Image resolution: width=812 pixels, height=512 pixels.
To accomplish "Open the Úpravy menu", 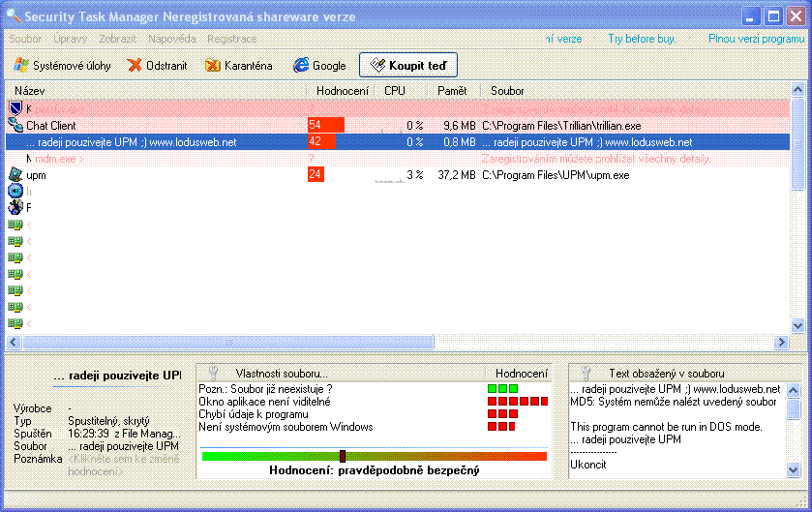I will 70,39.
